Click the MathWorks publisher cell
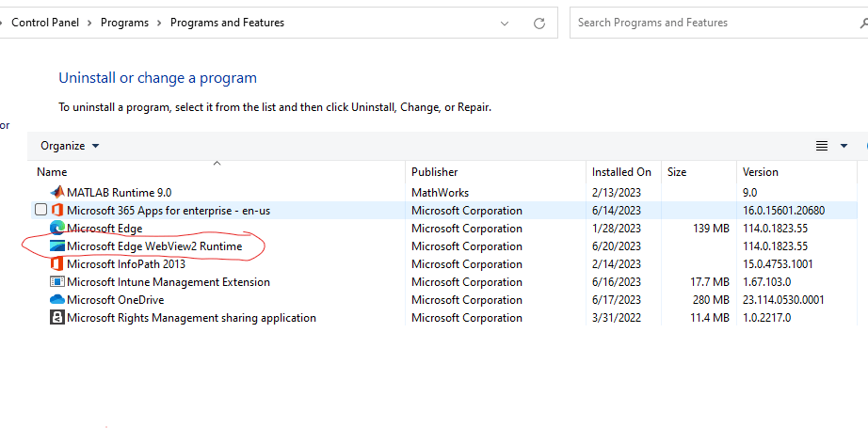The height and width of the screenshot is (428, 868). (440, 193)
